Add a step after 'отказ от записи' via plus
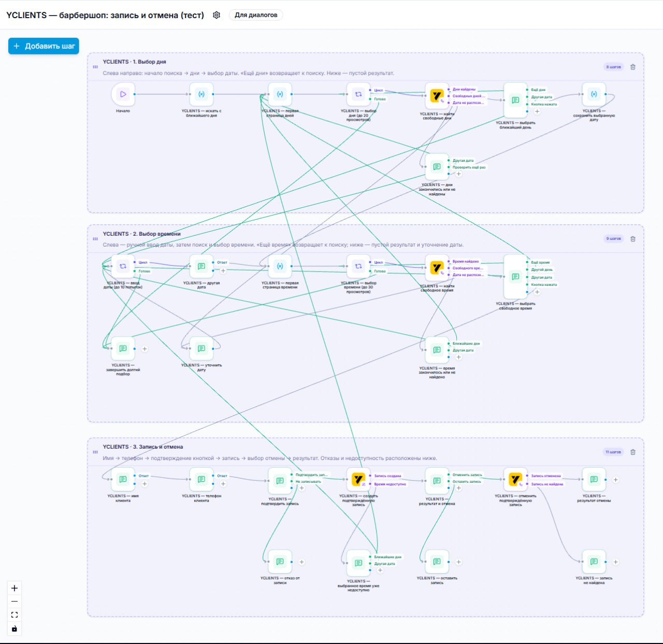The width and height of the screenshot is (663, 644). coord(301,562)
